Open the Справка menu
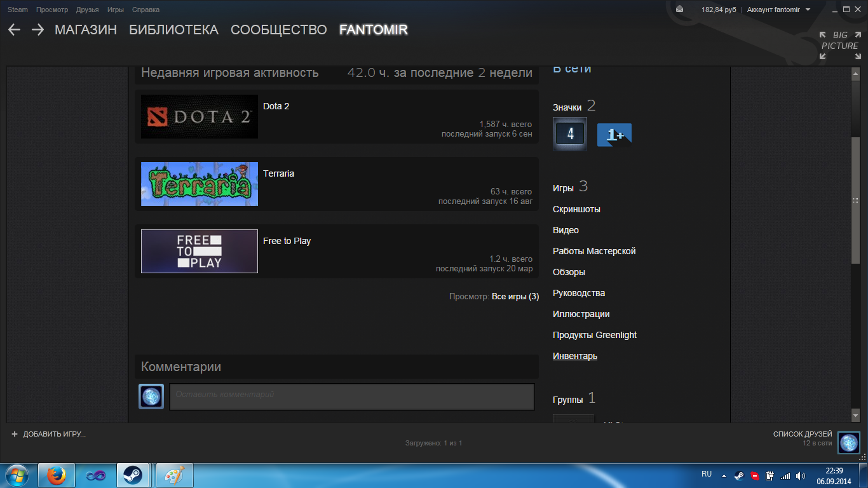The width and height of the screenshot is (868, 488). tap(146, 10)
